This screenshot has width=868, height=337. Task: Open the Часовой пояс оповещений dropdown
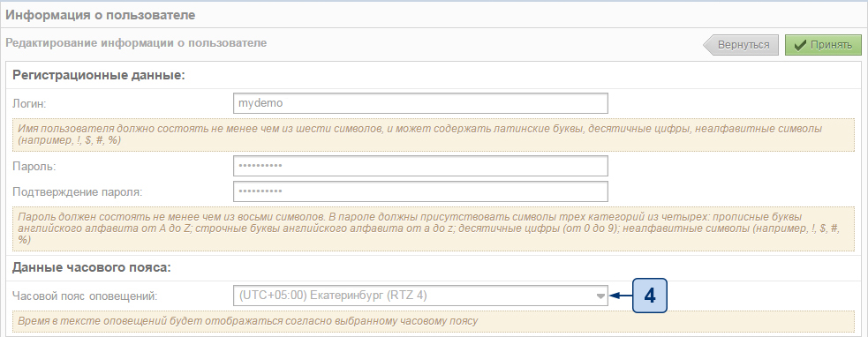[x=420, y=296]
